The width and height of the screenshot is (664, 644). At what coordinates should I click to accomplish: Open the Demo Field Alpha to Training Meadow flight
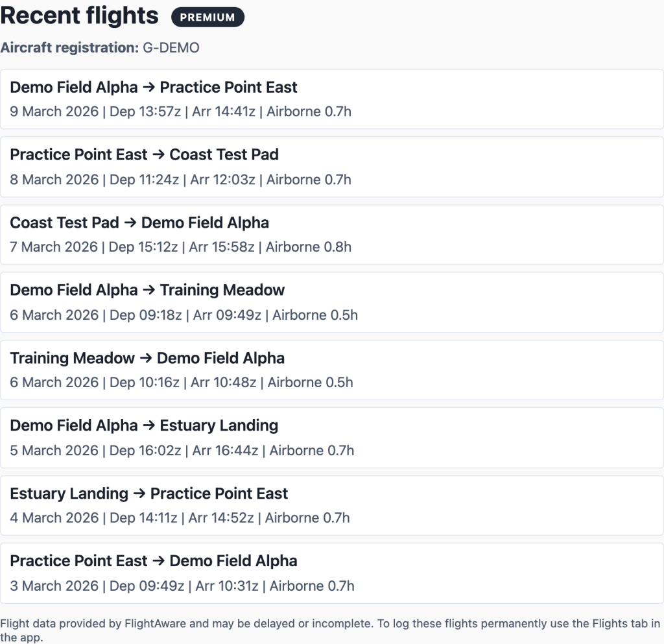click(x=332, y=302)
